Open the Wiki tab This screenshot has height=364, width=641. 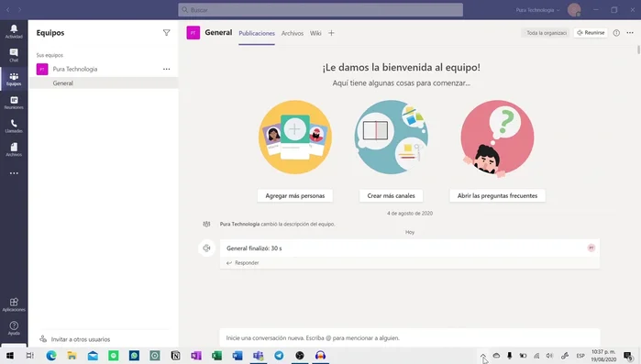pos(315,33)
